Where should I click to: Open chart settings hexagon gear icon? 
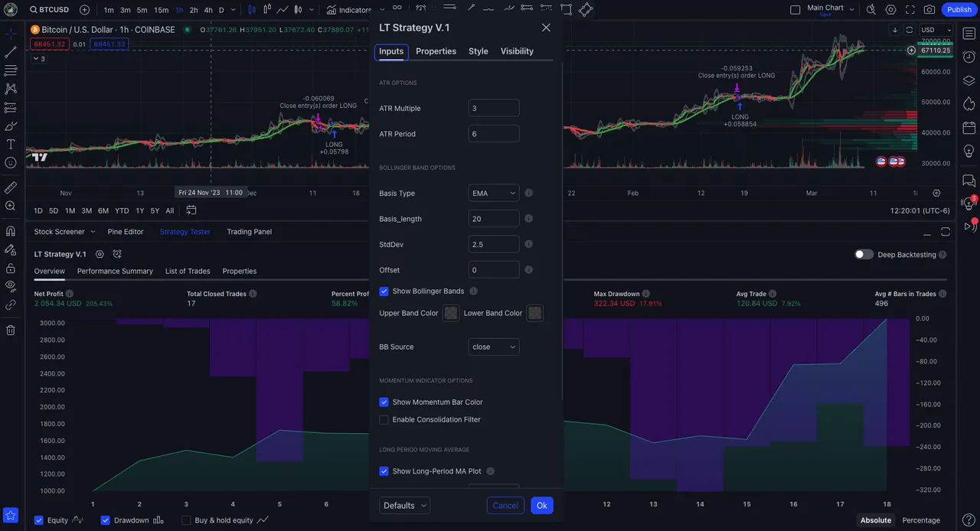coord(890,10)
